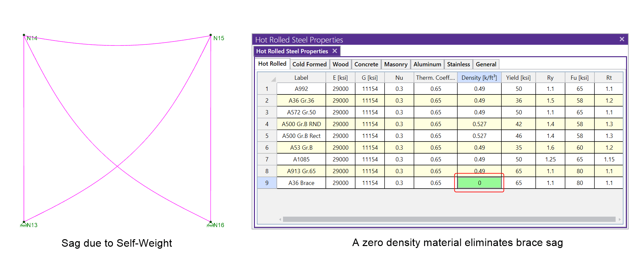Image resolution: width=644 pixels, height=265 pixels.
Task: Click the pinned support at node N13
Action: pyautogui.click(x=24, y=224)
